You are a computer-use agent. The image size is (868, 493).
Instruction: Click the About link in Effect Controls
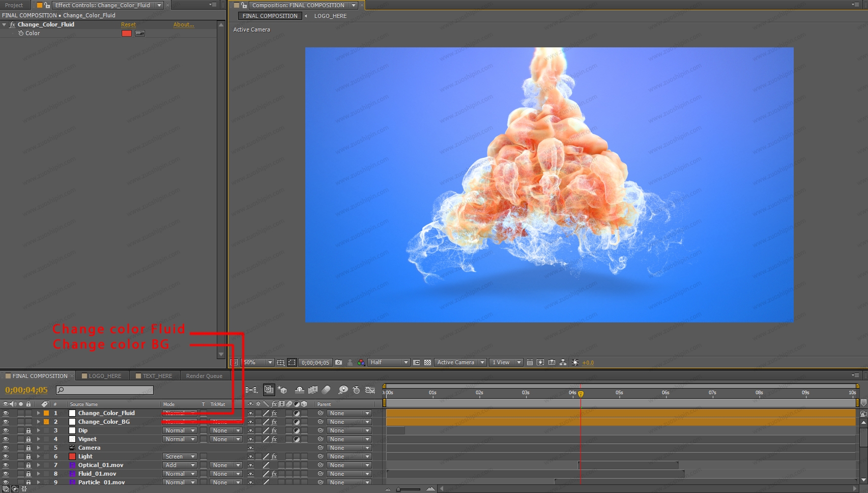point(183,24)
